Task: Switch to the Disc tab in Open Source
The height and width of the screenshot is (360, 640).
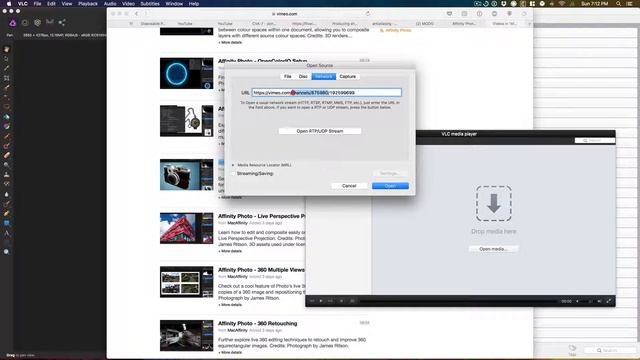Action: point(303,76)
